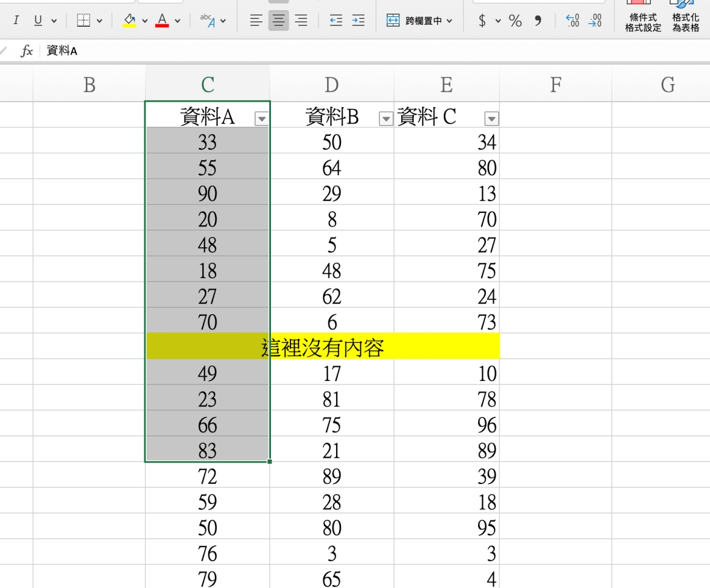The height and width of the screenshot is (588, 710).
Task: Align text to the left
Action: pyautogui.click(x=256, y=21)
